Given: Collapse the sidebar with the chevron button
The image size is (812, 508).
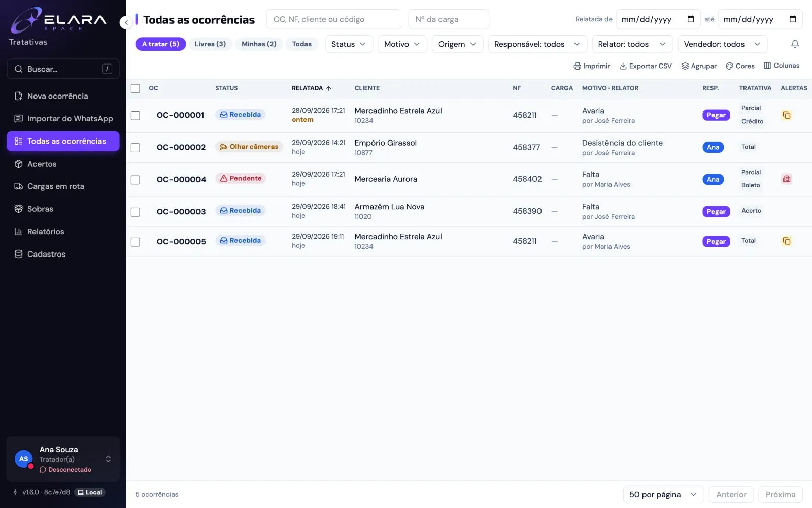Looking at the screenshot, I should (126, 22).
